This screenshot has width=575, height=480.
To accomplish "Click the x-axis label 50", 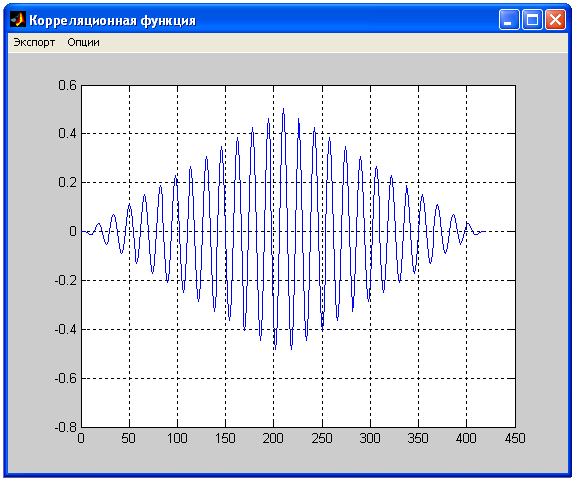I will (129, 438).
